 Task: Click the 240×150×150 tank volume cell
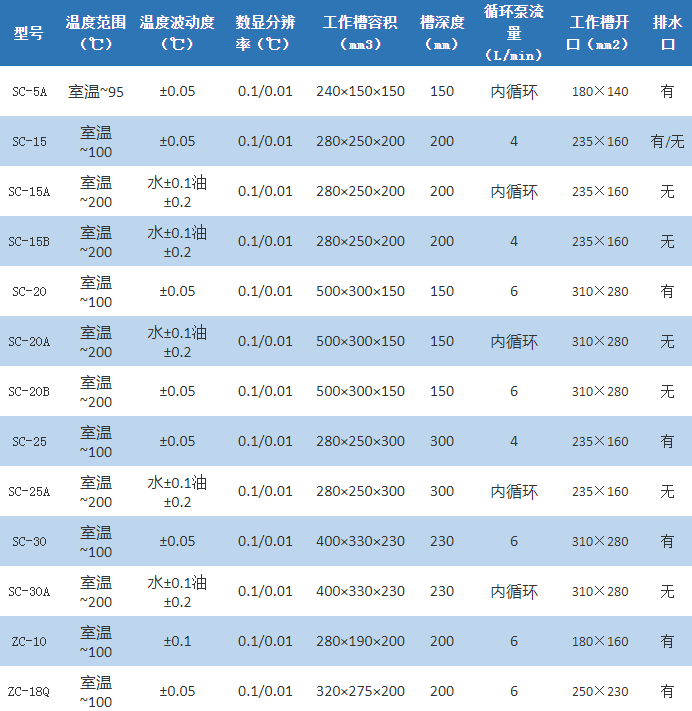pos(360,92)
